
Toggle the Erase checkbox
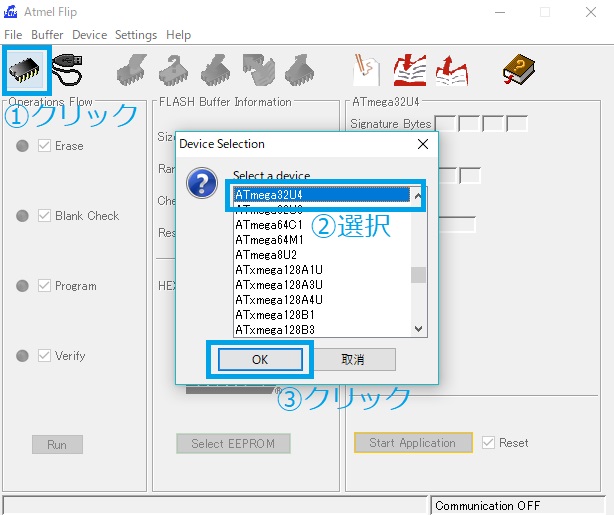coord(44,146)
